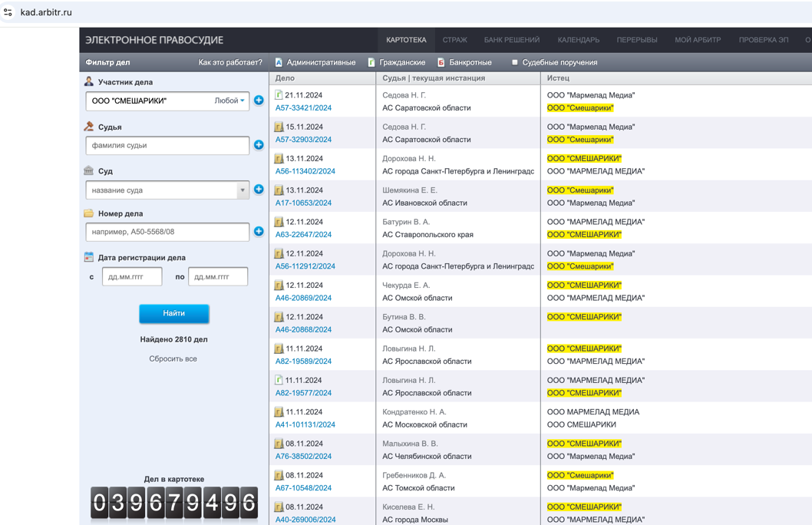Screen dimensions: 812x525
Task: Click case type icon for A82-19589/2024
Action: 279,348
